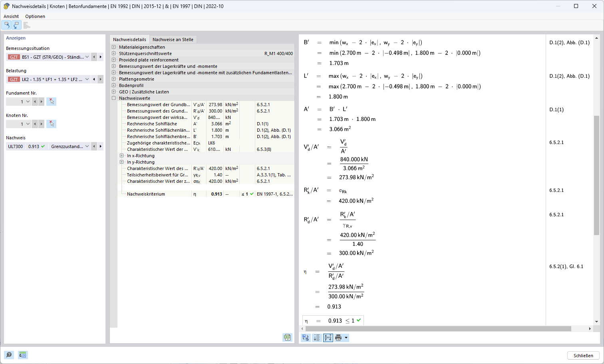Image resolution: width=604 pixels, height=364 pixels.
Task: Expand the In y-Richtung node
Action: point(122,162)
